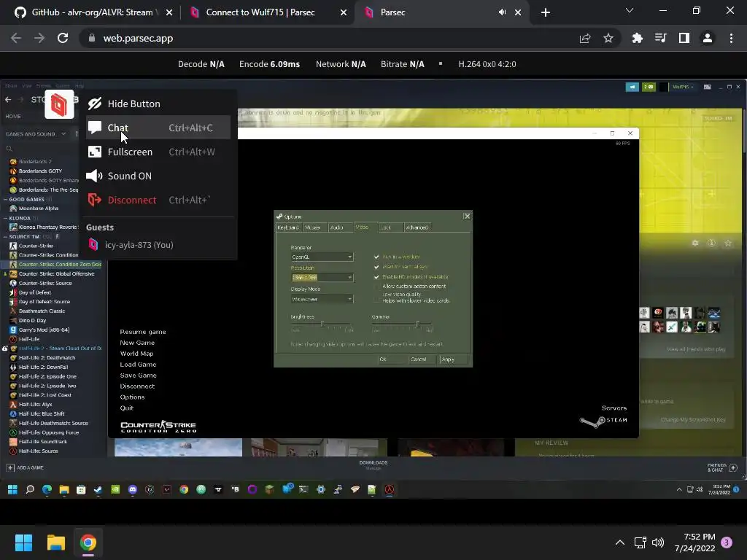Choose Fullscreen in the Parsec menu
Viewport: 747px width, 560px height.
[x=158, y=152]
